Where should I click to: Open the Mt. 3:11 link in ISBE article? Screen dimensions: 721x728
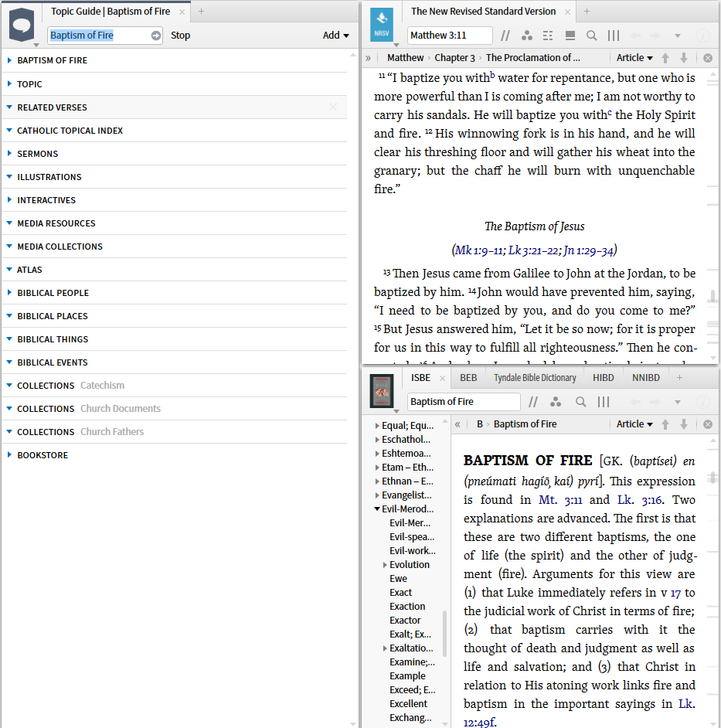(560, 500)
